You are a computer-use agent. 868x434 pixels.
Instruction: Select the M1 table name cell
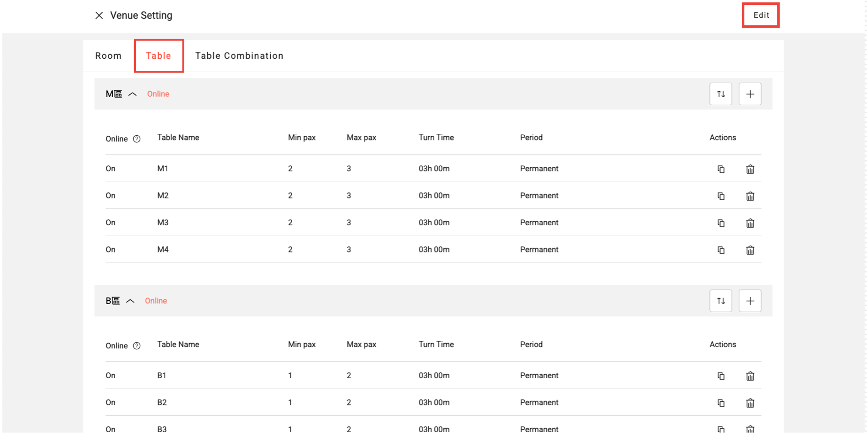pyautogui.click(x=163, y=169)
